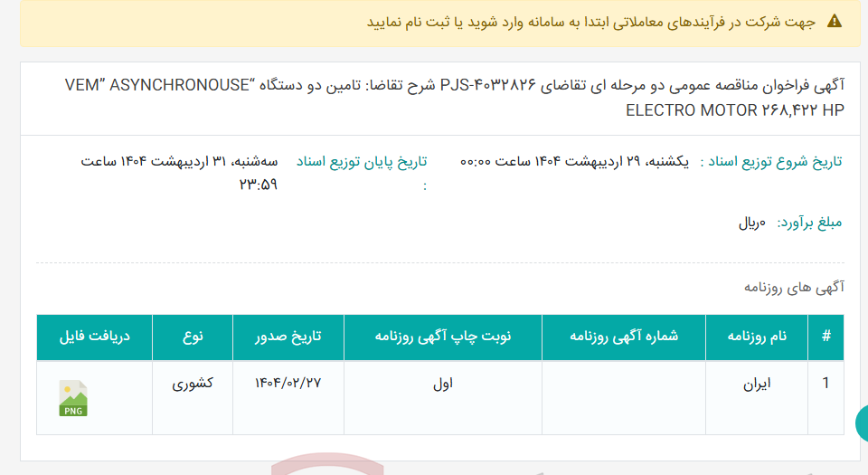Click the tender title containing 'PJS-۴۰۳۲۸۲۶'

455,98
